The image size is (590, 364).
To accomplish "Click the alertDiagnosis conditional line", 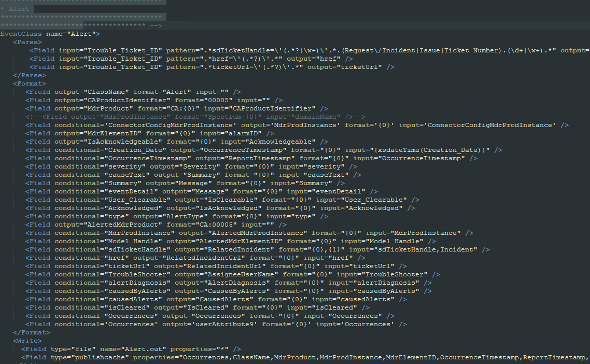I will (x=229, y=283).
